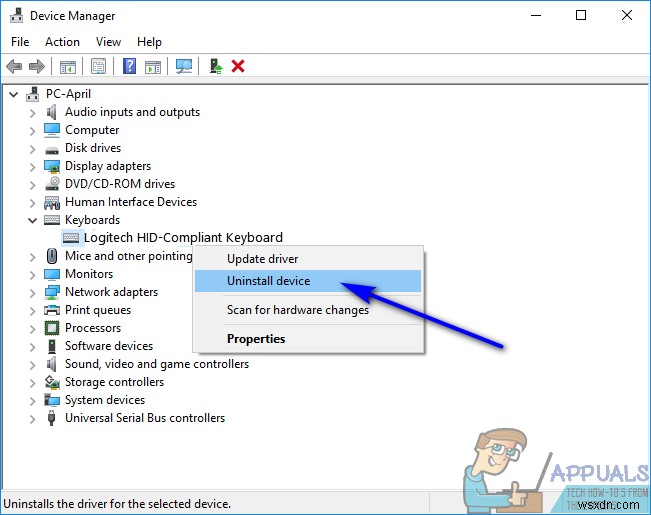
Task: Click the blue Help question mark icon
Action: tap(130, 66)
